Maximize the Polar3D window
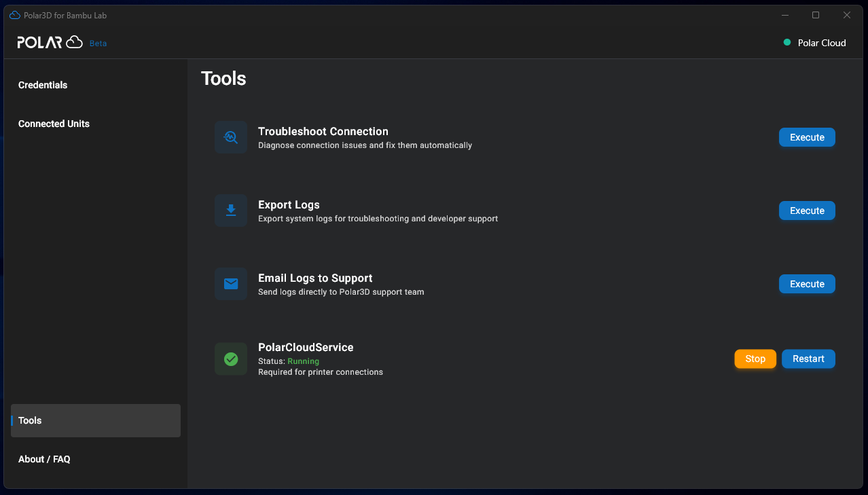 tap(816, 15)
